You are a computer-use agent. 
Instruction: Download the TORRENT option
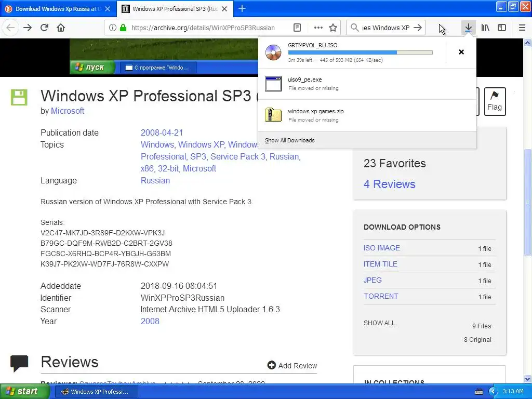pyautogui.click(x=381, y=296)
